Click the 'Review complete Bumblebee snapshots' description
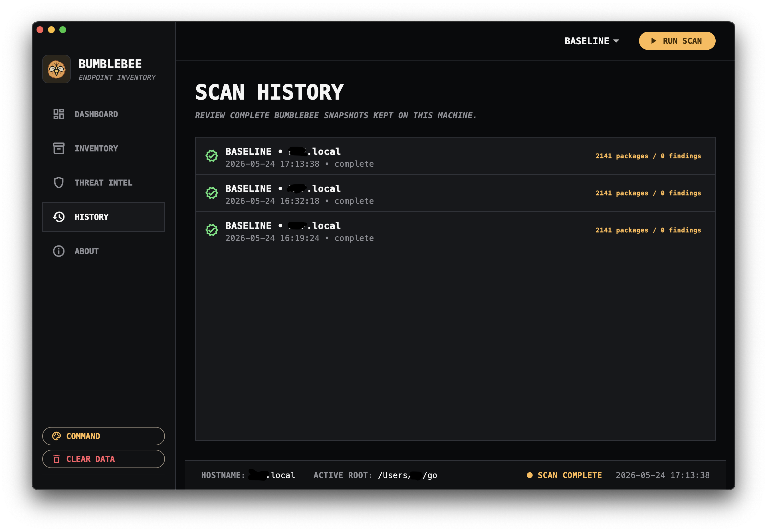The width and height of the screenshot is (767, 532). click(x=336, y=115)
